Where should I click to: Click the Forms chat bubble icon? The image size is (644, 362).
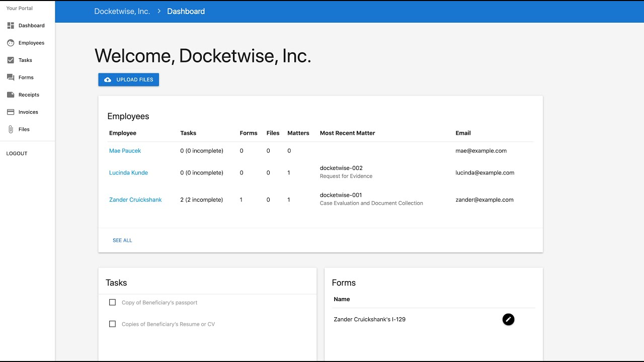(11, 77)
